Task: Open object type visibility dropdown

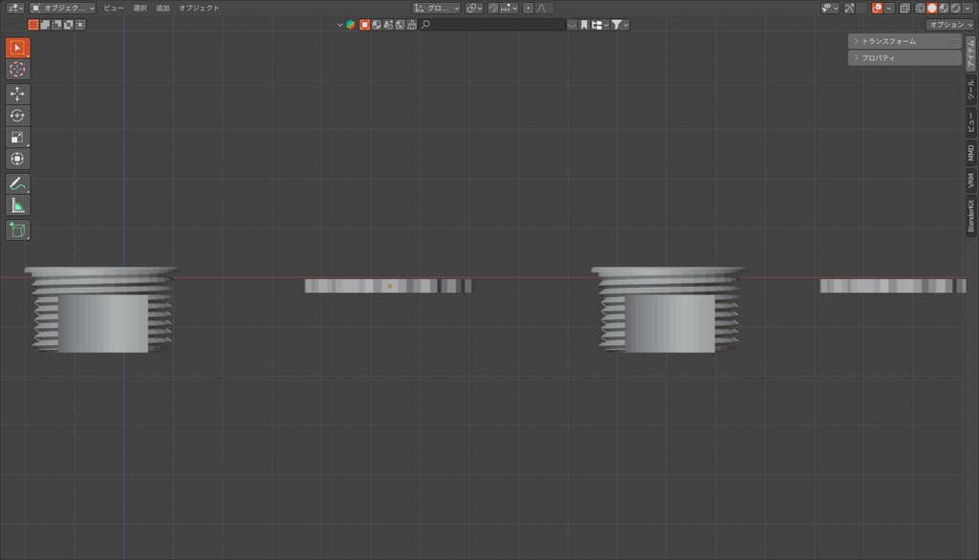Action: point(830,8)
